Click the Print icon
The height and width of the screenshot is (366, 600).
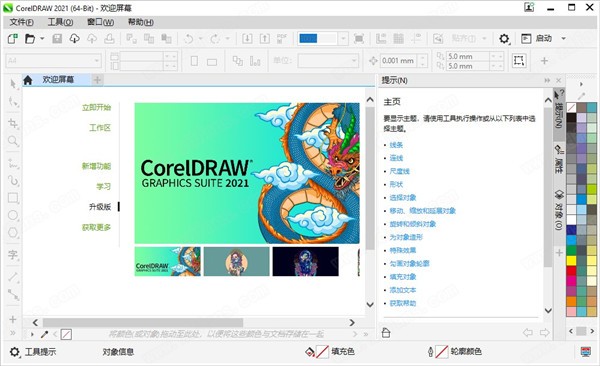coord(109,39)
